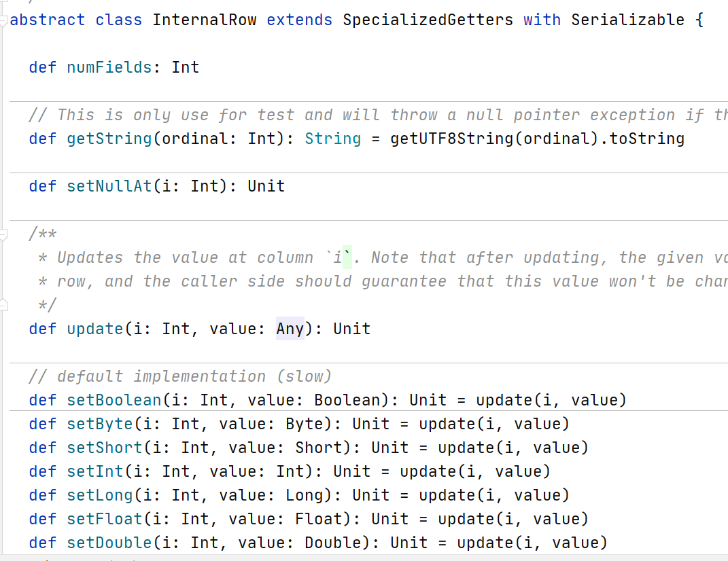This screenshot has height=561, width=728.
Task: Click the update method definition name
Action: coord(95,329)
